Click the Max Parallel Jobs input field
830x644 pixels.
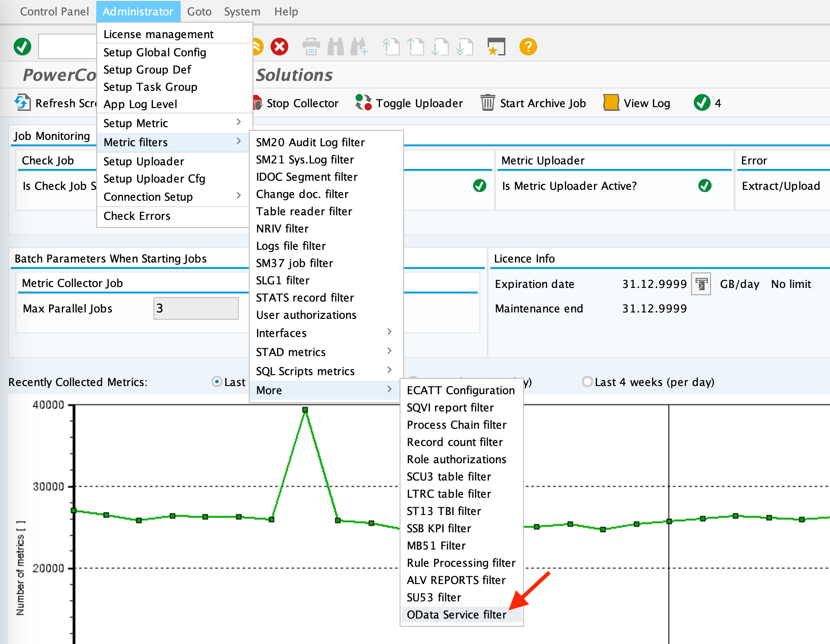(x=196, y=308)
